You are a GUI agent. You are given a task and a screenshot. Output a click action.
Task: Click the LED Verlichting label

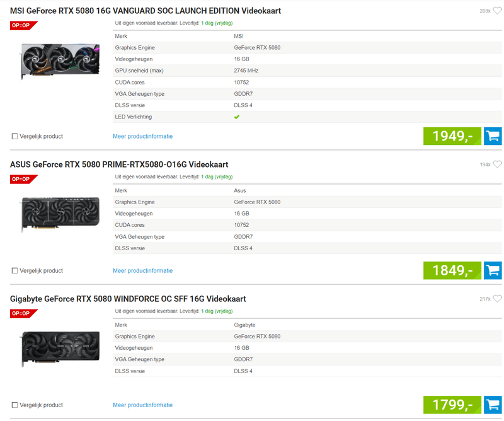coord(134,117)
